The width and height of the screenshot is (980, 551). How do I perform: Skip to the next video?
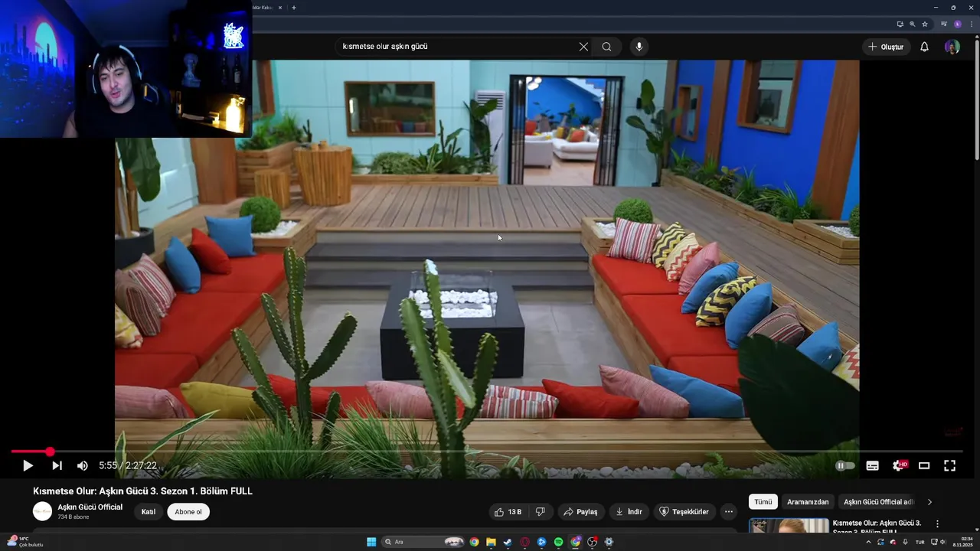[57, 465]
